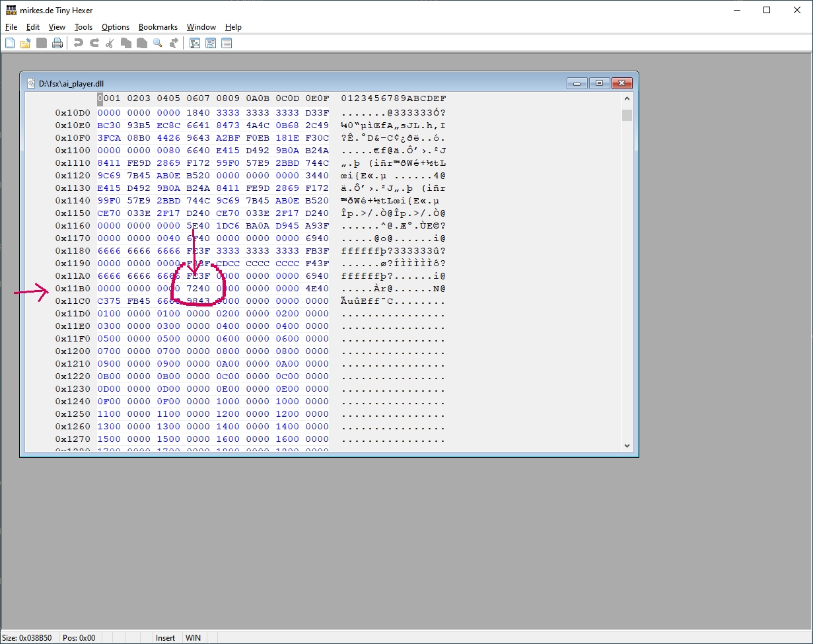Click the first window-layout icon after the separator

click(195, 44)
